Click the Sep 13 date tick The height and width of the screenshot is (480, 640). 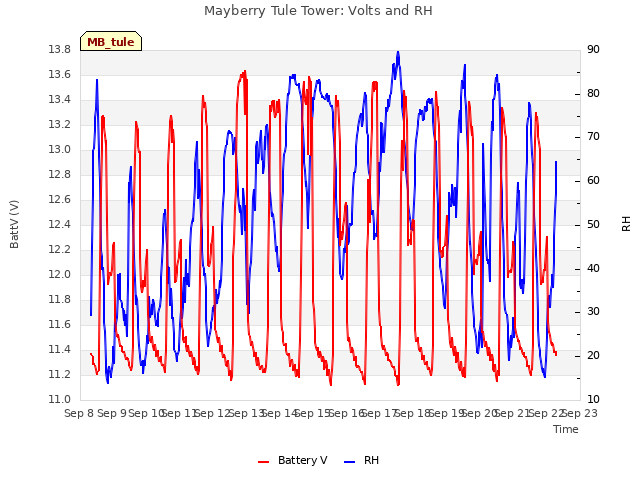(x=246, y=413)
